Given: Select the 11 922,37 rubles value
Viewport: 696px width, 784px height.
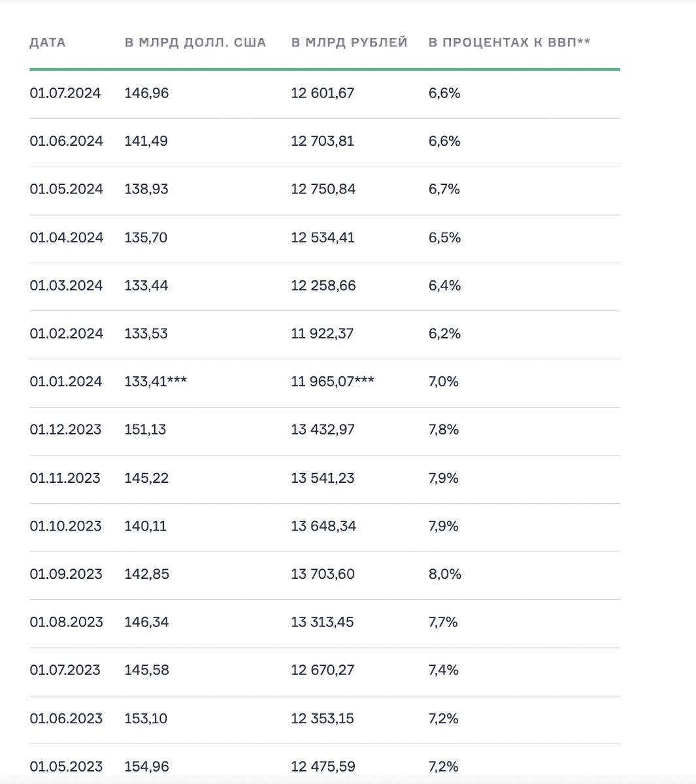Looking at the screenshot, I should point(322,334).
